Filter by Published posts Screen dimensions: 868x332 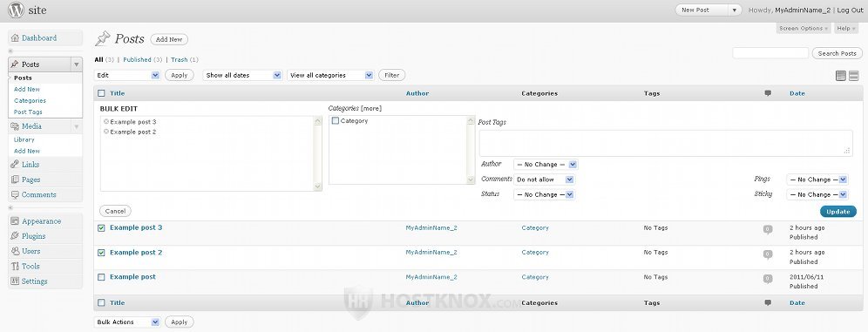coord(138,59)
